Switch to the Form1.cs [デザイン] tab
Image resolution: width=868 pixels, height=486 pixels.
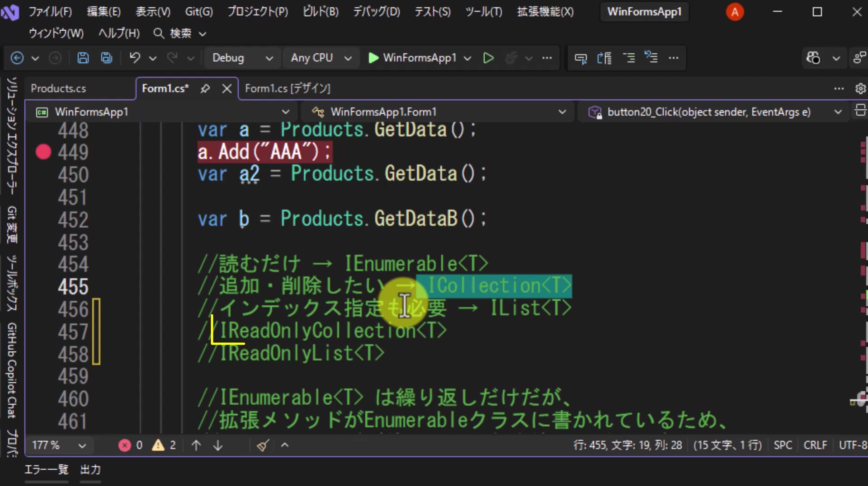coord(288,89)
